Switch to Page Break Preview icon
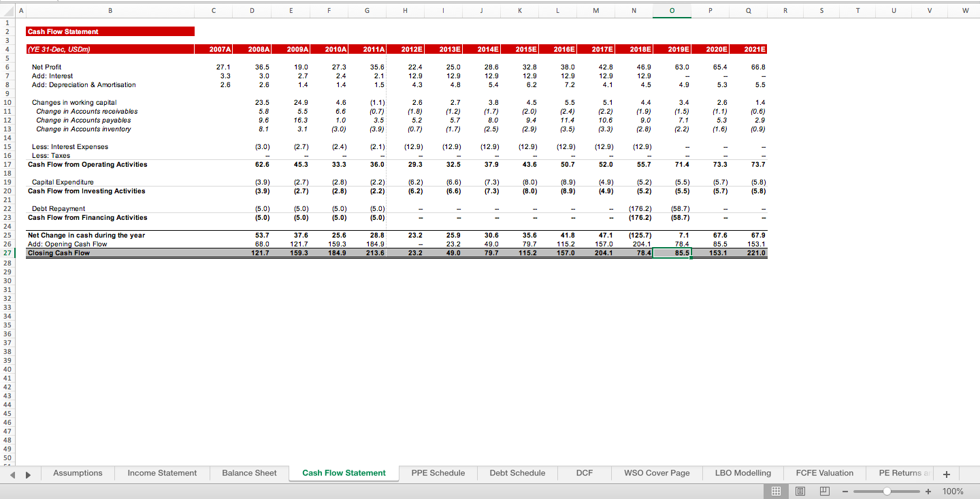980x499 pixels. (x=824, y=491)
